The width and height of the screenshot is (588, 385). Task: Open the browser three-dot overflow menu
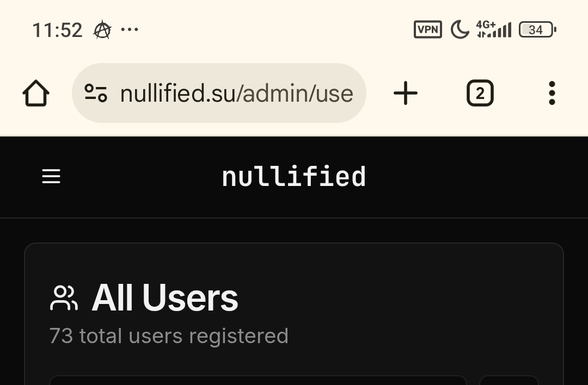click(x=552, y=94)
